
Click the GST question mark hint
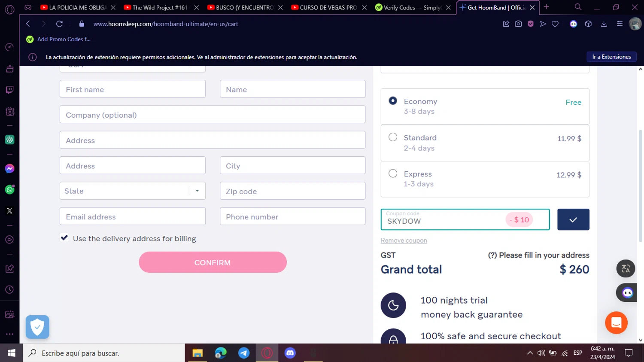point(492,255)
